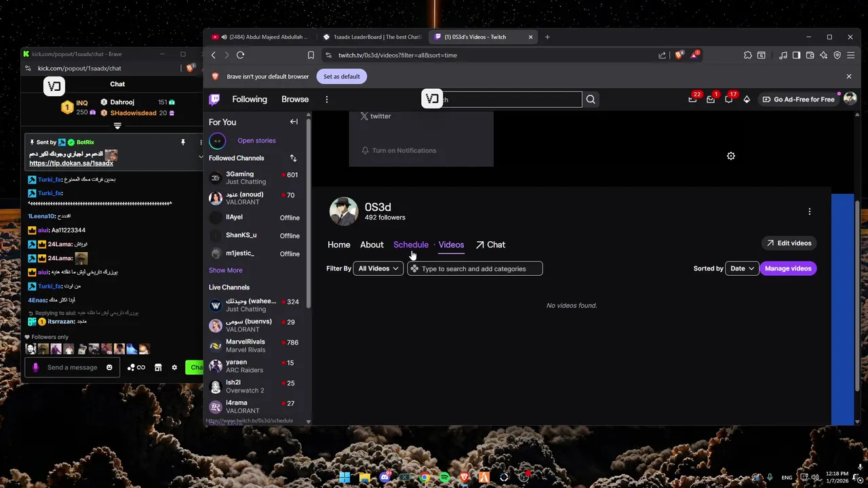This screenshot has width=868, height=488.
Task: Open the All Videos filter dropdown
Action: tap(378, 268)
